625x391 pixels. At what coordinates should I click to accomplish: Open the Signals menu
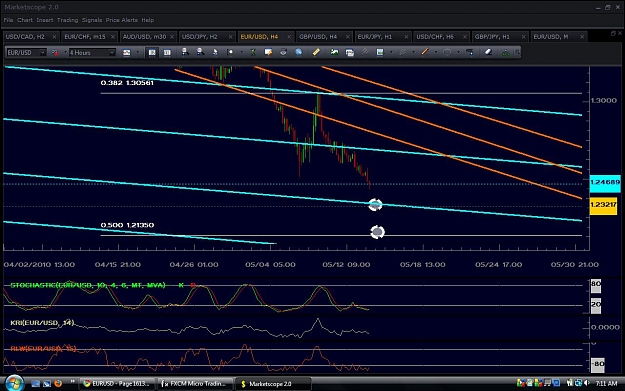pos(92,20)
